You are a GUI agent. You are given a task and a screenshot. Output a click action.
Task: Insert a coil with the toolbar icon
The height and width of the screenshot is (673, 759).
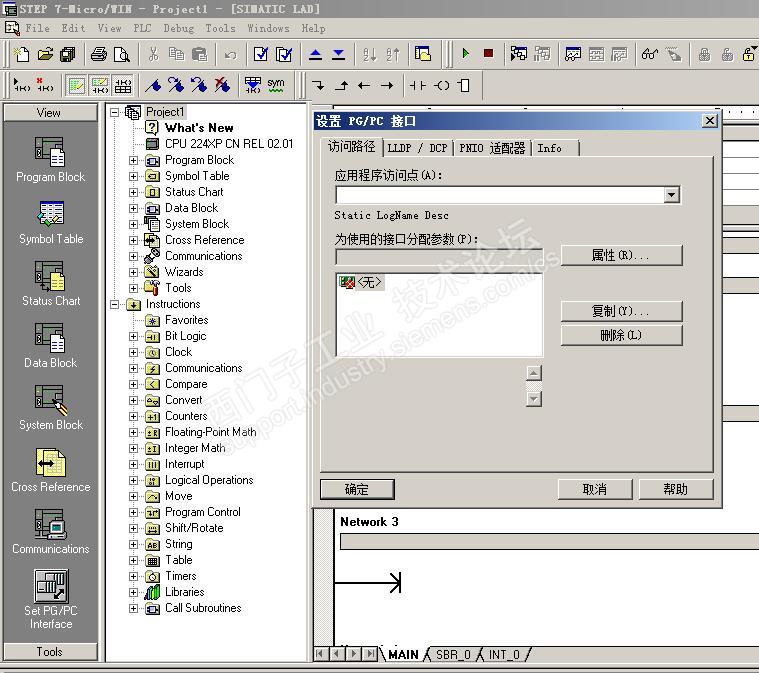441,86
